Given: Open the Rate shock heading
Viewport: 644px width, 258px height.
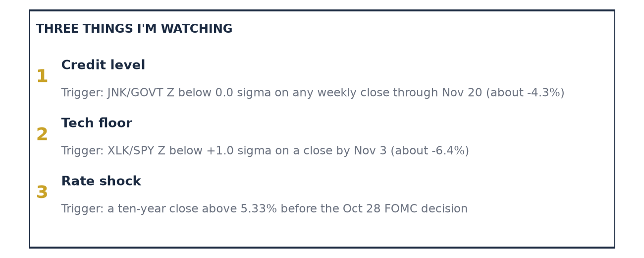Looking at the screenshot, I should [x=101, y=182].
